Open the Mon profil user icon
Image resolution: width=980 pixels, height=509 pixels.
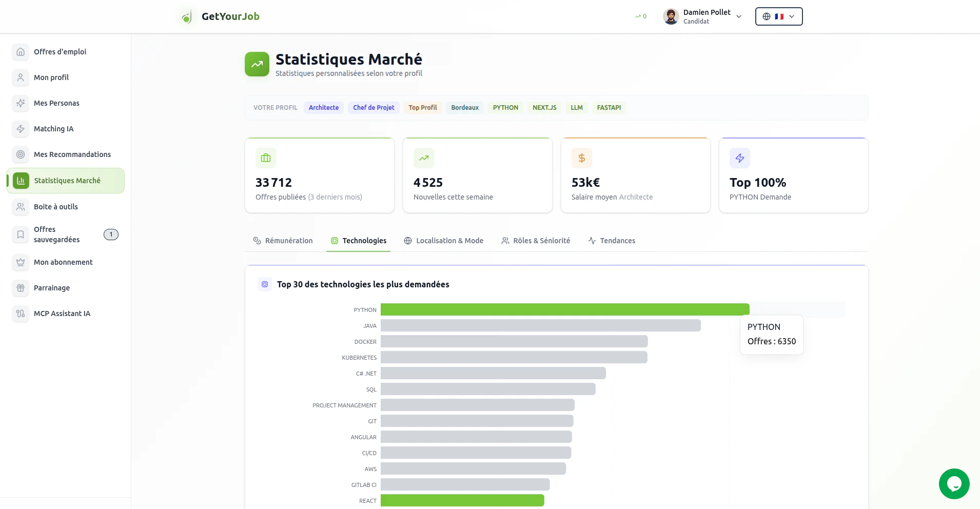tap(20, 77)
